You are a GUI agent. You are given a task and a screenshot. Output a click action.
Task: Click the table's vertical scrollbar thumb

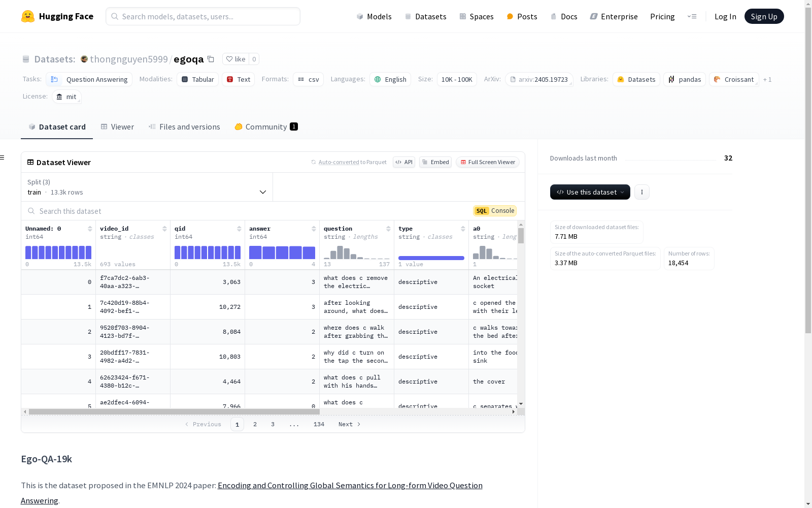click(521, 236)
